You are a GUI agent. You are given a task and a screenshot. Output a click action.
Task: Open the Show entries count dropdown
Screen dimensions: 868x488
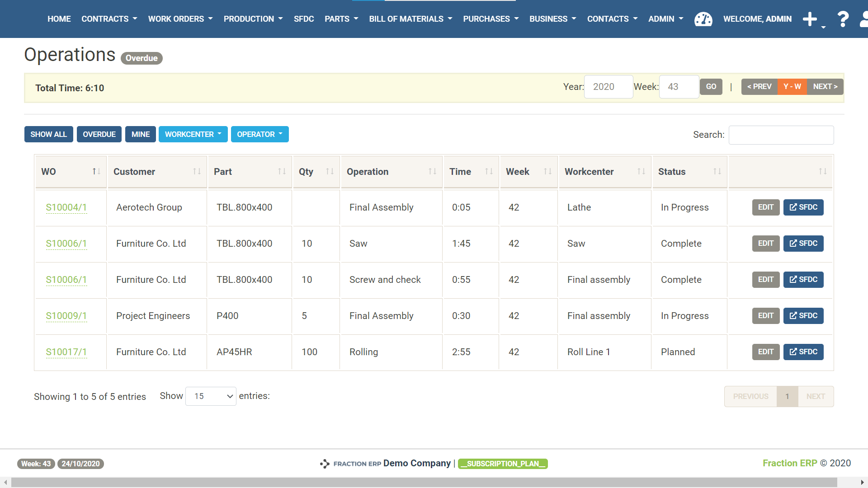pyautogui.click(x=211, y=396)
